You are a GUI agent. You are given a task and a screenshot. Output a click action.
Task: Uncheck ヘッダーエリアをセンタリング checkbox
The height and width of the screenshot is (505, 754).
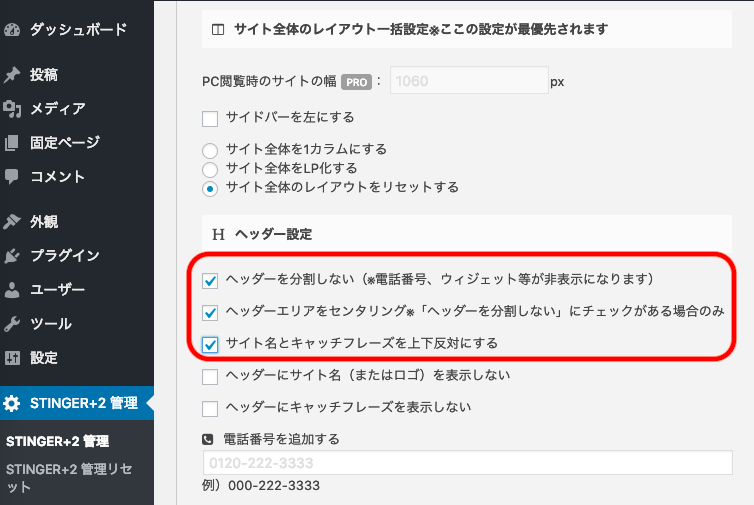210,313
